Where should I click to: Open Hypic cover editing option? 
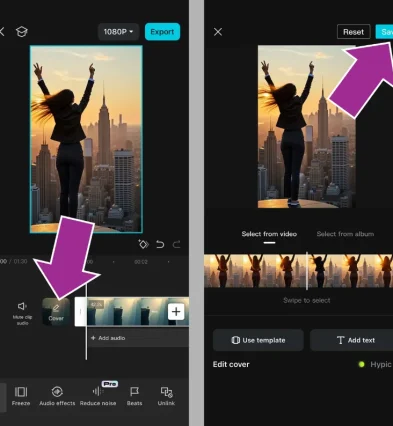[x=375, y=364]
